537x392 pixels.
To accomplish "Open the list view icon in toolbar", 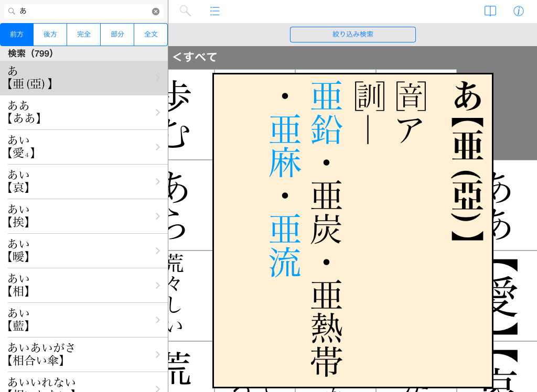I will (214, 11).
